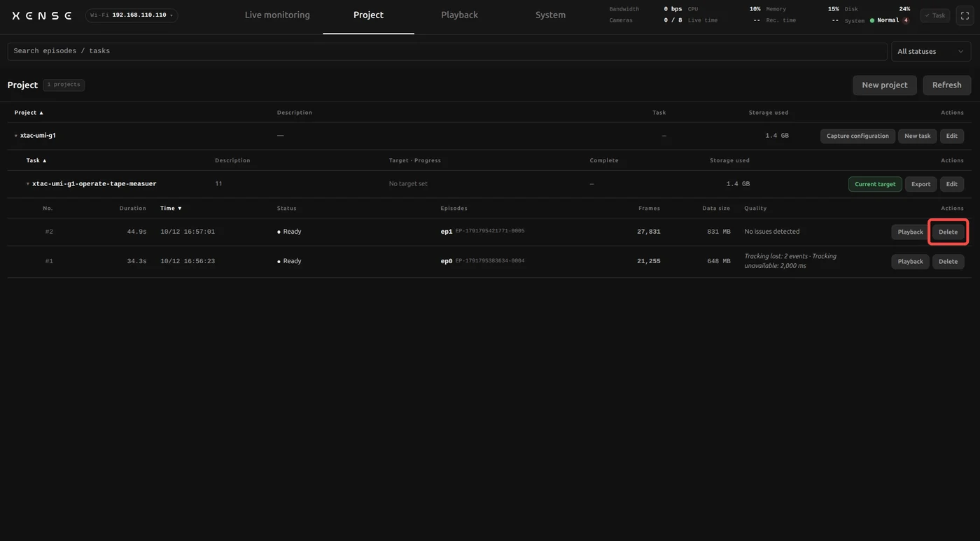Open Playback for episode ep1

click(x=910, y=232)
